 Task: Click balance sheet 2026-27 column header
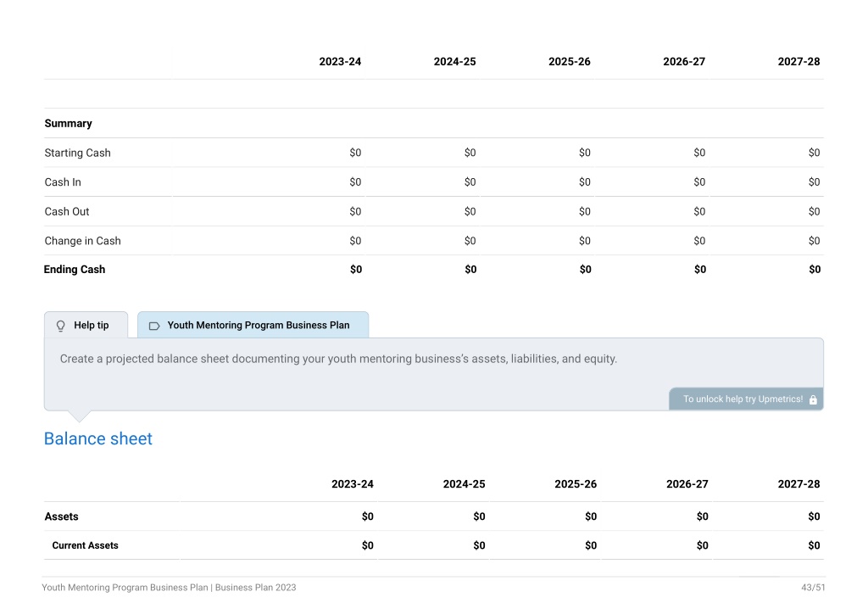[x=687, y=484]
